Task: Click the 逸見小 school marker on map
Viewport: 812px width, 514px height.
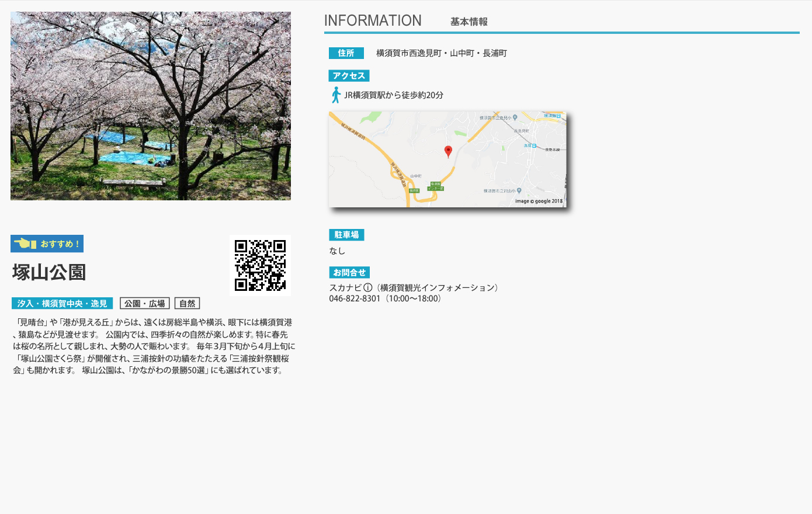Action: coord(515,118)
